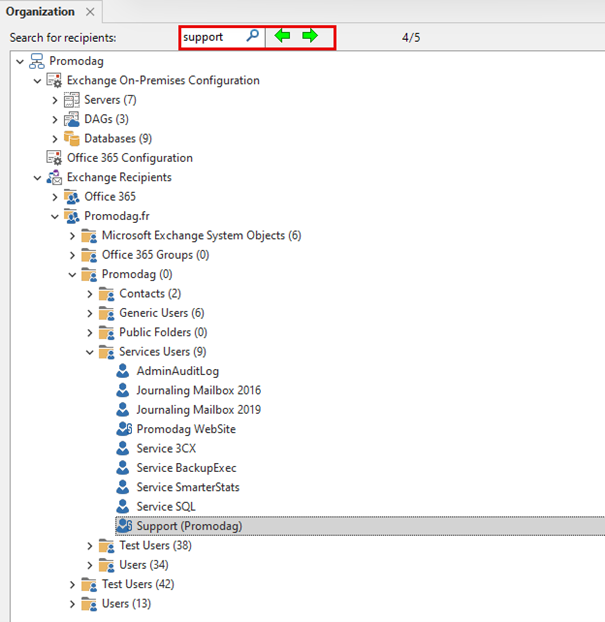Image resolution: width=605 pixels, height=622 pixels.
Task: Select the Service BackupExec entry
Action: point(186,468)
